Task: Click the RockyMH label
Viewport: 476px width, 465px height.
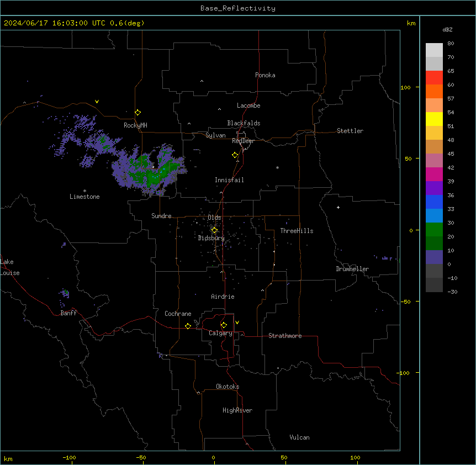Action: 135,125
